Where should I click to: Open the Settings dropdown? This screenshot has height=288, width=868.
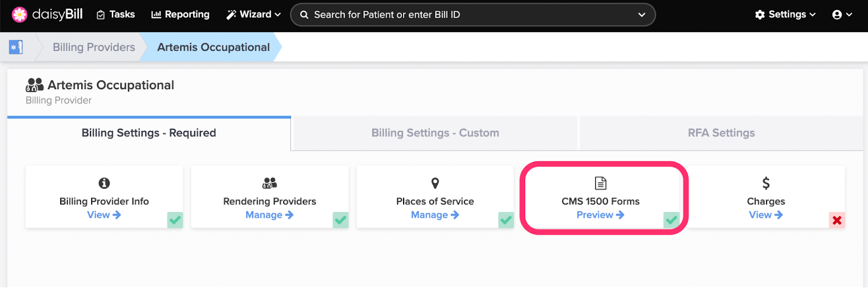coord(785,15)
